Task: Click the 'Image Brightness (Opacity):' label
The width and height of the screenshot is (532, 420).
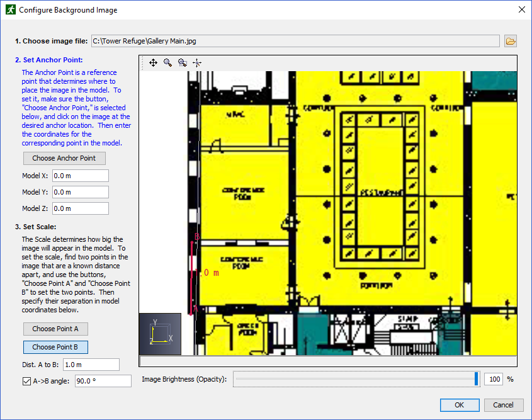Action: coord(184,379)
